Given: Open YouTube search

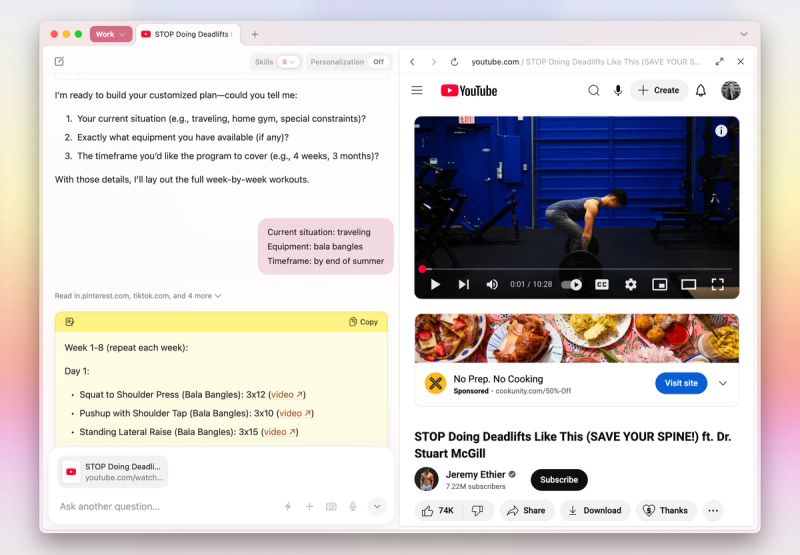Looking at the screenshot, I should click(593, 90).
